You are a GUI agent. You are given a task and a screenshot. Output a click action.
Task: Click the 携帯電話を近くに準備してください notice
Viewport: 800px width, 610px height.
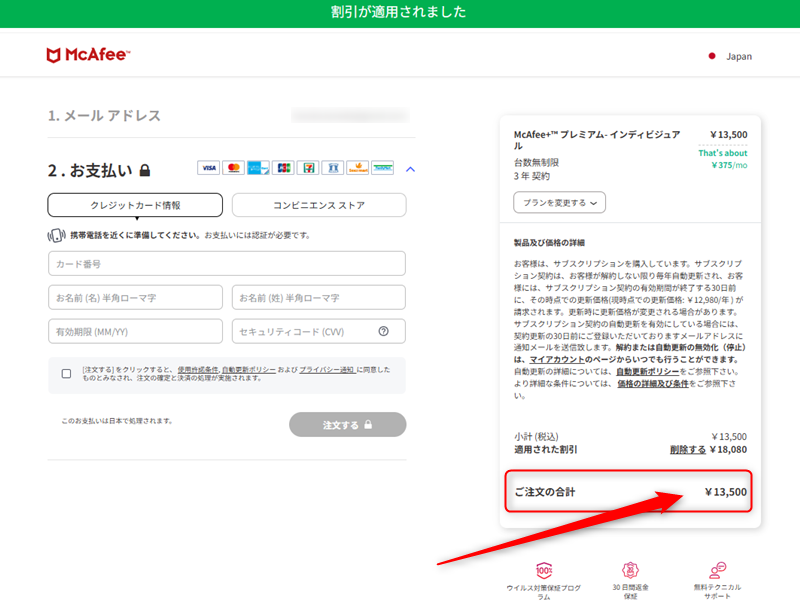click(190, 235)
